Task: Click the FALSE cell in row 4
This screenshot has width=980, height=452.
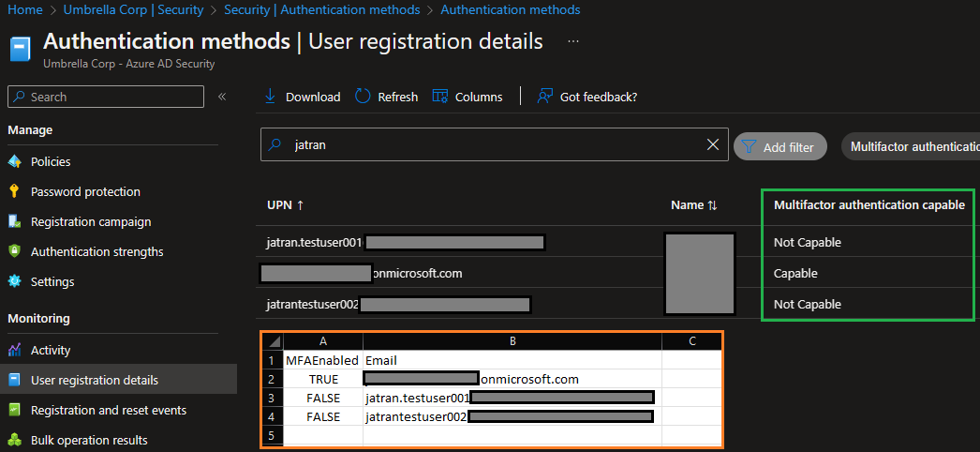Action: (323, 417)
